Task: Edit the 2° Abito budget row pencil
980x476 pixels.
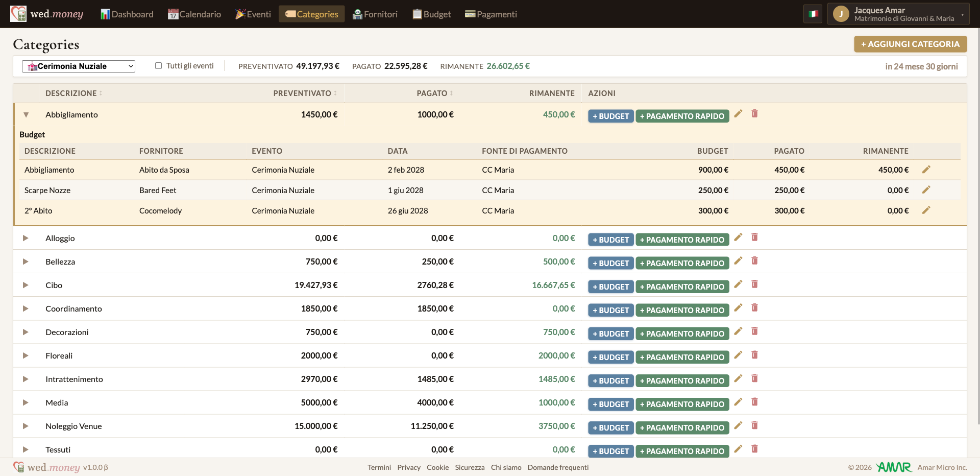Action: (x=926, y=210)
